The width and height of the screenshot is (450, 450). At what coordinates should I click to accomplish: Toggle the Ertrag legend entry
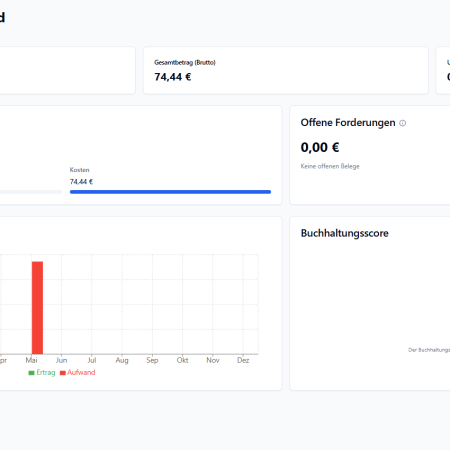click(42, 372)
